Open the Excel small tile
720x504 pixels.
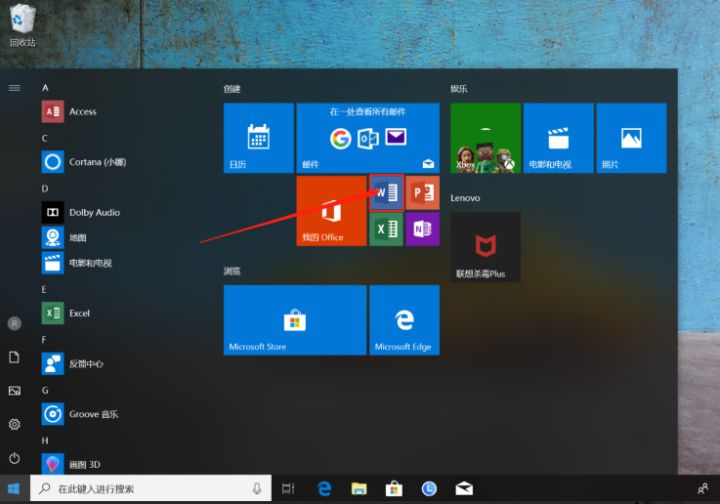(x=386, y=229)
